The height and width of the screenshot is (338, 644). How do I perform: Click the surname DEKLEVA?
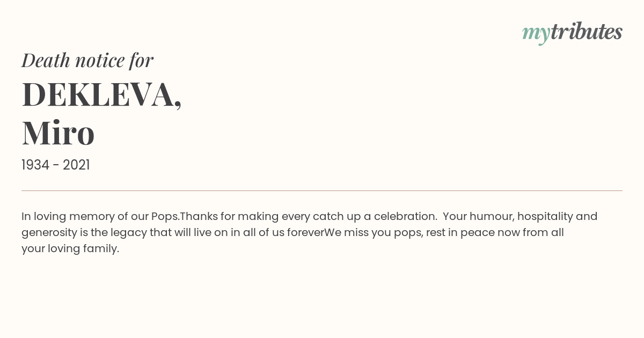point(101,95)
